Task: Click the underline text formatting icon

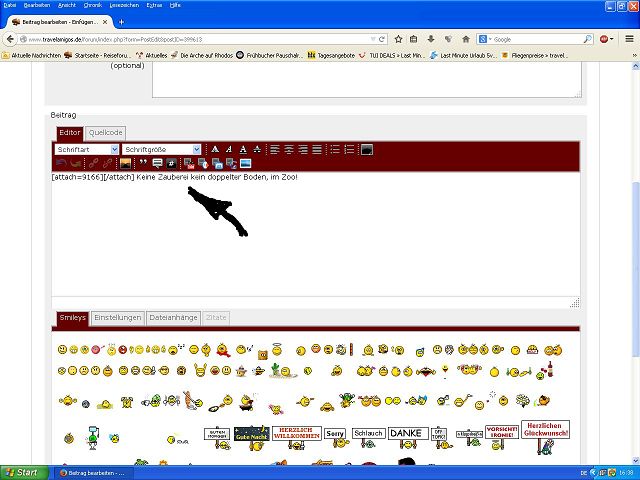Action: click(x=243, y=150)
